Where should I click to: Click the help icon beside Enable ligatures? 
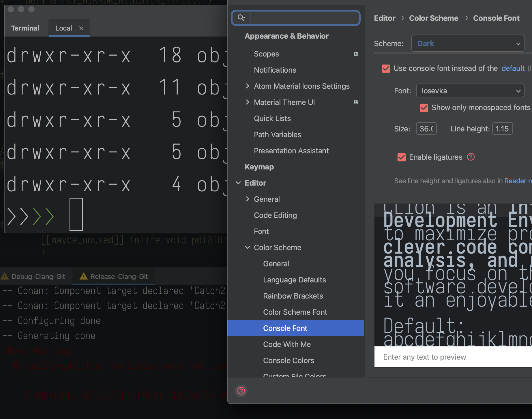[x=471, y=157]
